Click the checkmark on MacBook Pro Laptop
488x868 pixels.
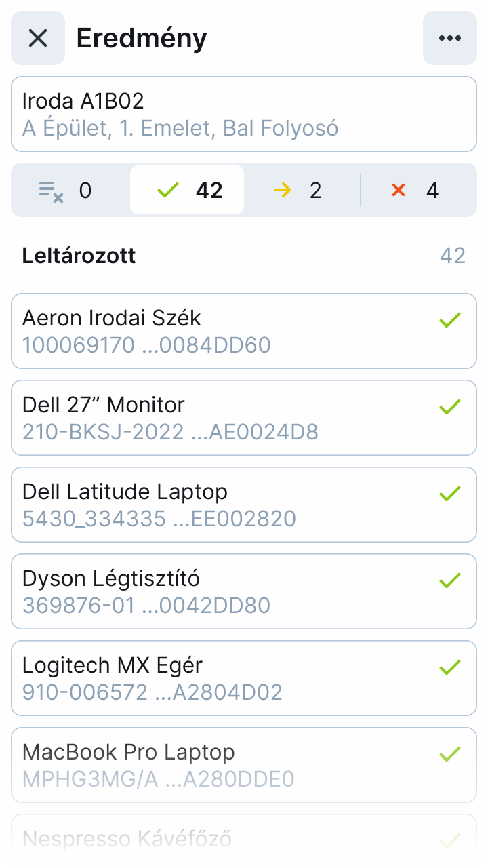pyautogui.click(x=450, y=754)
